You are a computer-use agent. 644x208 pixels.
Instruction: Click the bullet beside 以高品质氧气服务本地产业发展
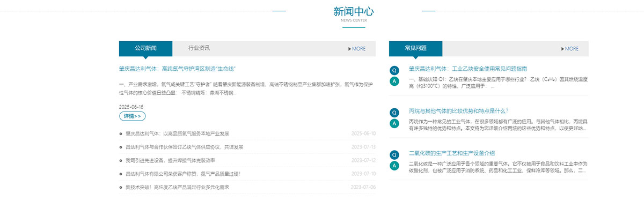click(121, 133)
